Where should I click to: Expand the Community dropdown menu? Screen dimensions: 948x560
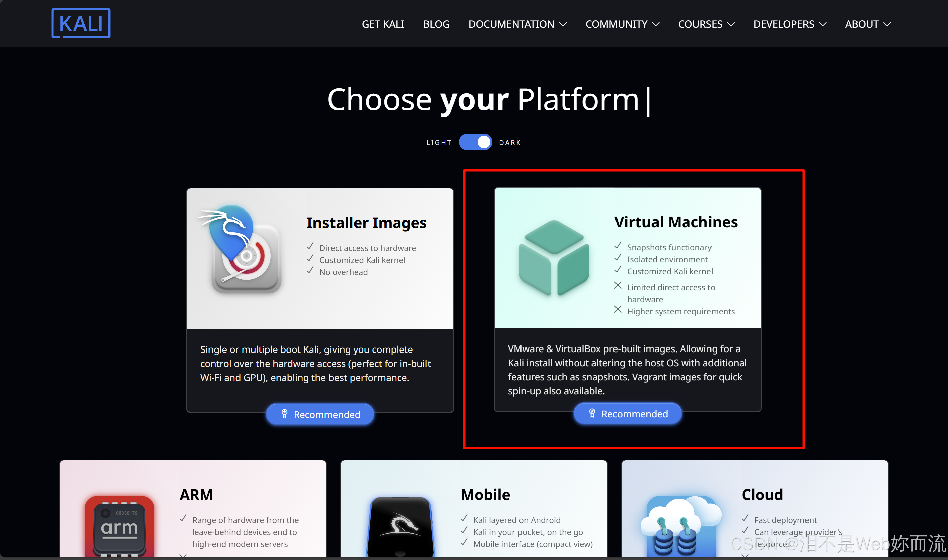623,24
